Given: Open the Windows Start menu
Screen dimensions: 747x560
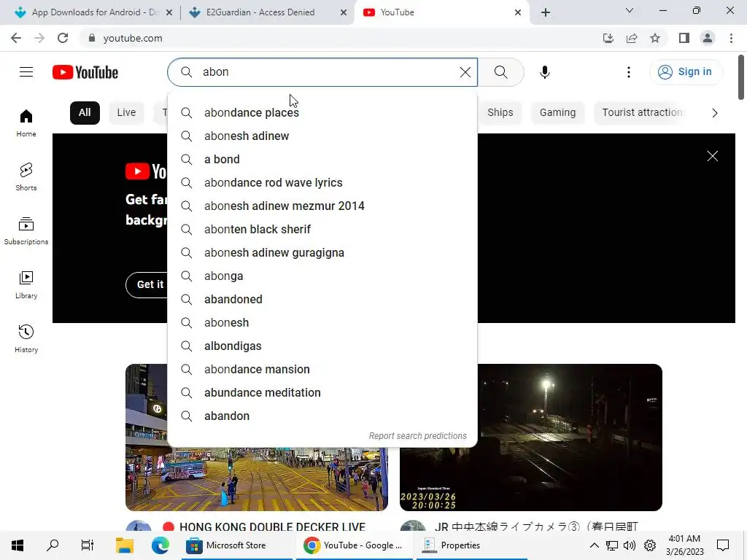Looking at the screenshot, I should [x=18, y=545].
